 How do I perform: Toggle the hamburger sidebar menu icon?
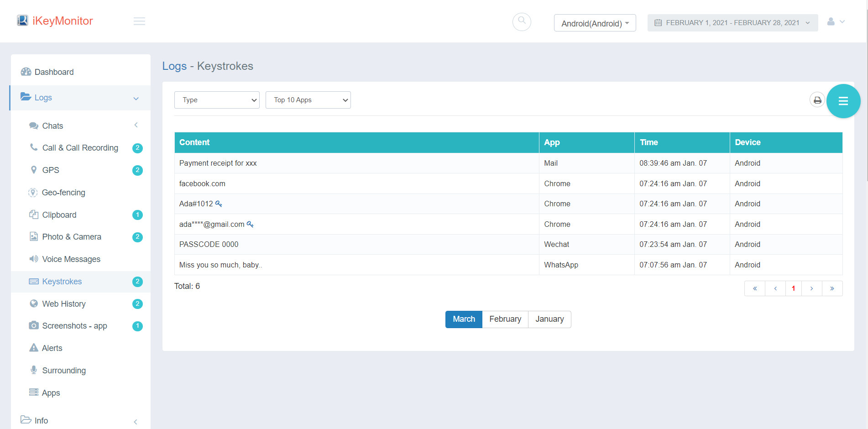tap(139, 21)
